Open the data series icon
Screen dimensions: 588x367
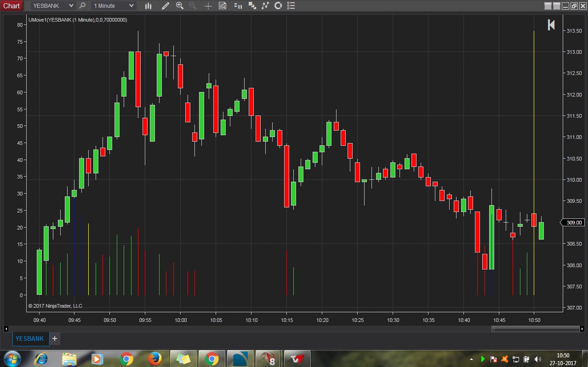point(238,6)
